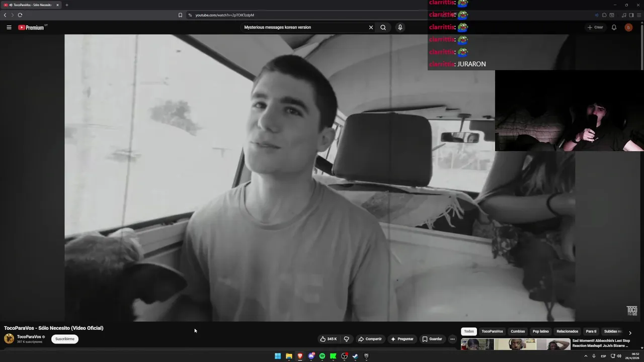Viewport: 644px width, 362px height.
Task: Open the green Kick app in taskbar
Action: (x=333, y=356)
